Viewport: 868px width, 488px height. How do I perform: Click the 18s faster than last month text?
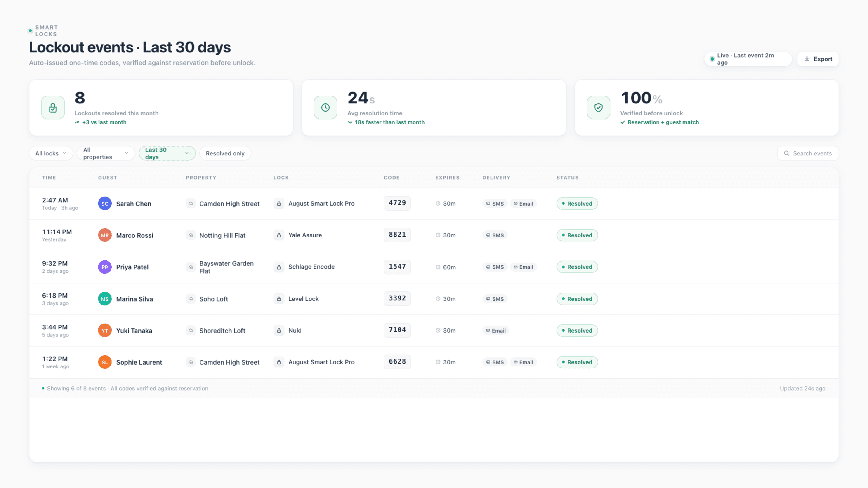pos(389,122)
